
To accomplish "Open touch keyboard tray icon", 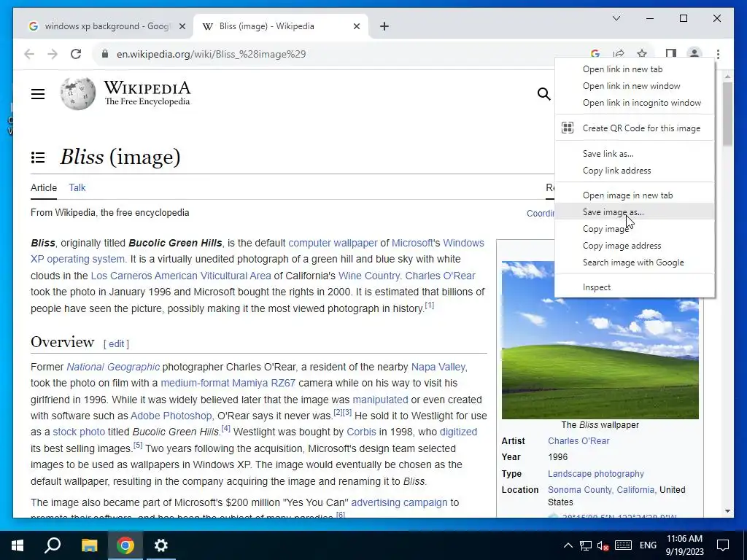I will [623, 545].
